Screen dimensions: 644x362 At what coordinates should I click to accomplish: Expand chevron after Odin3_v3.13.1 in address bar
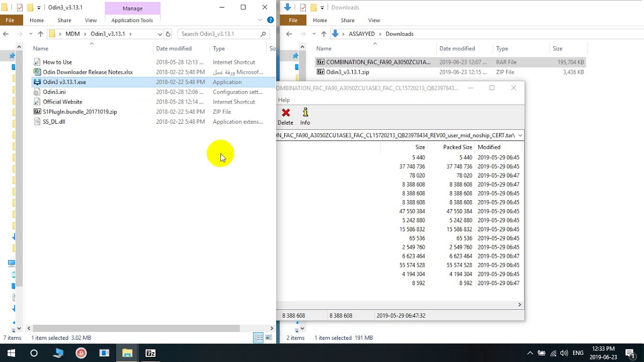130,34
